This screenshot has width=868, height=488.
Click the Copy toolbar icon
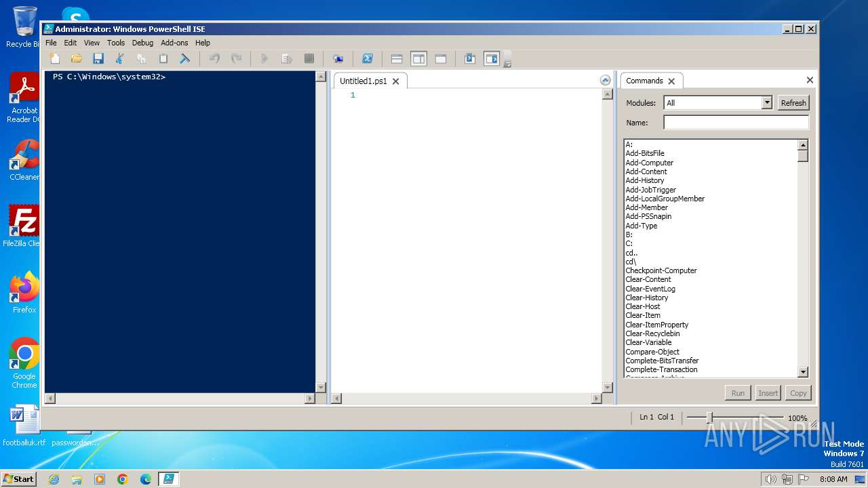(142, 59)
